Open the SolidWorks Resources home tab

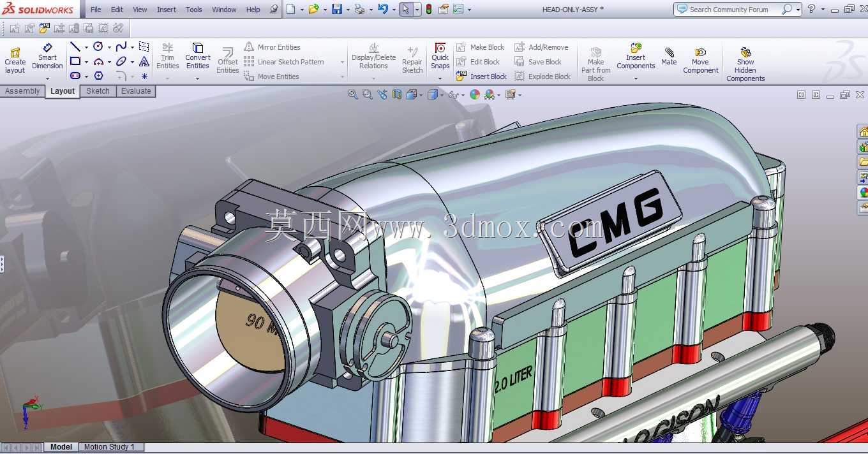tap(863, 132)
